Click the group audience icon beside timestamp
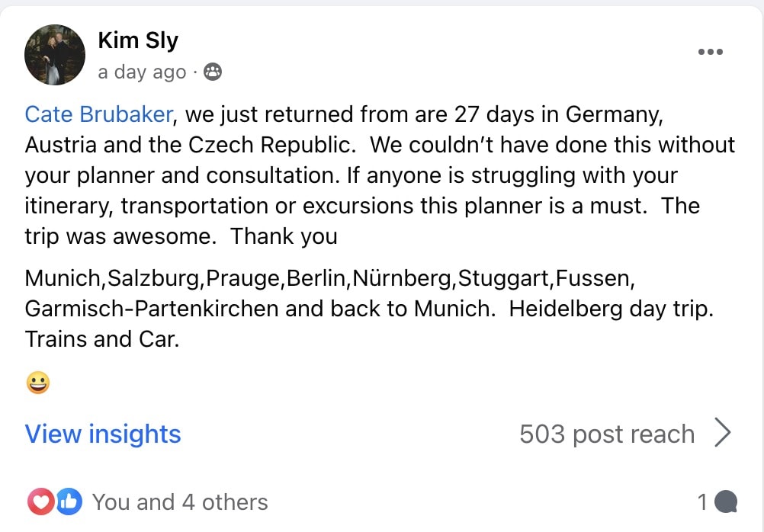The width and height of the screenshot is (764, 532). coord(213,72)
